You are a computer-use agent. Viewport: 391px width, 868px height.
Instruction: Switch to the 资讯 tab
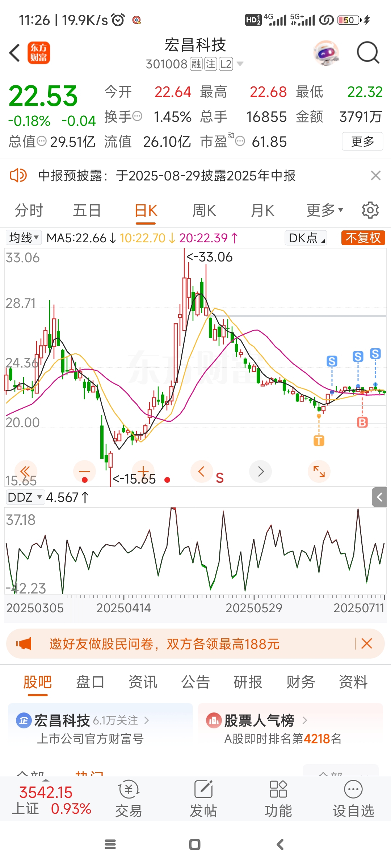click(143, 682)
